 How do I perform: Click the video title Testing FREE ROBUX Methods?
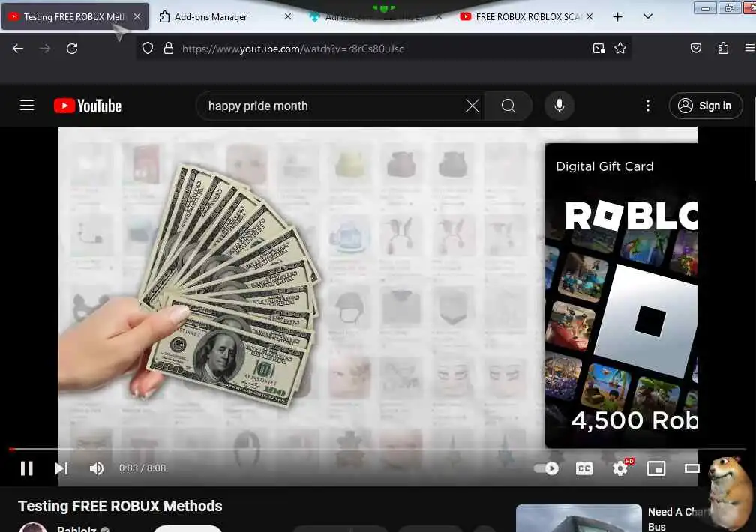120,506
